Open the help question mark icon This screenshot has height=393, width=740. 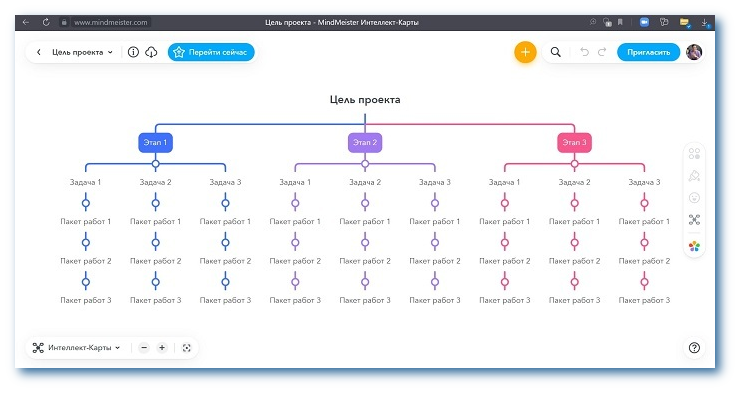694,348
